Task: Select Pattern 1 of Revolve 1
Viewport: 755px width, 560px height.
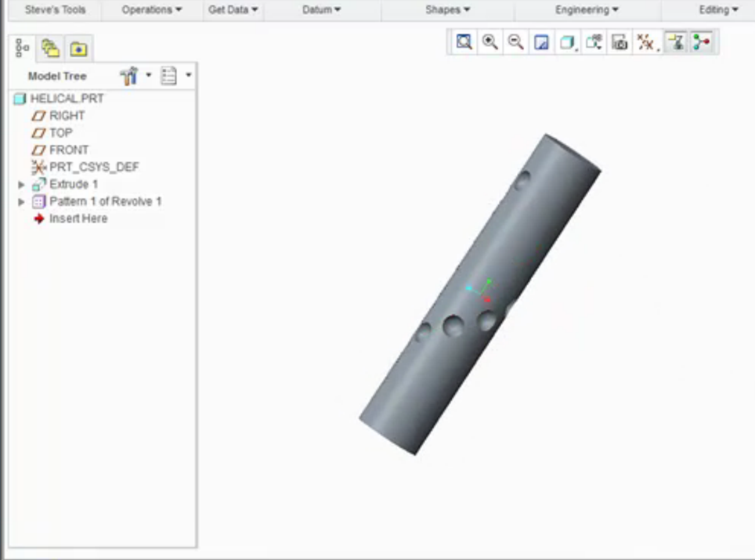Action: (x=106, y=201)
